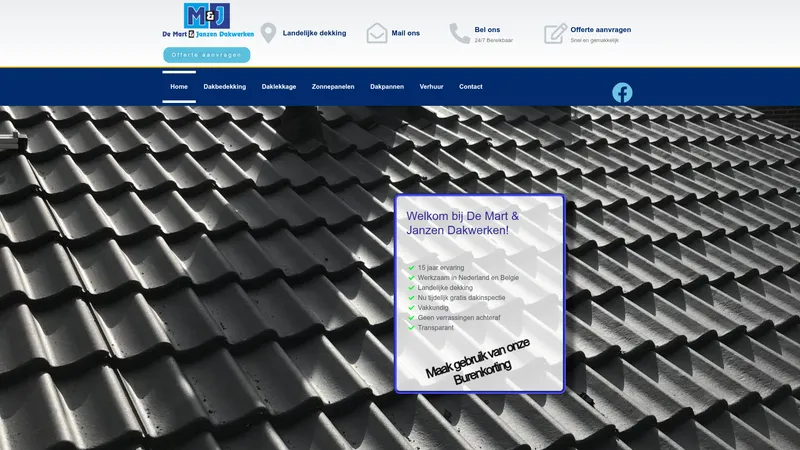Select Verhuur in the navigation bar

point(431,87)
